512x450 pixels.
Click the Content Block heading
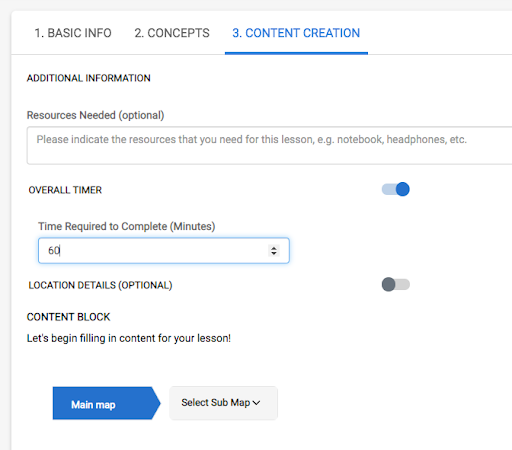click(x=68, y=317)
